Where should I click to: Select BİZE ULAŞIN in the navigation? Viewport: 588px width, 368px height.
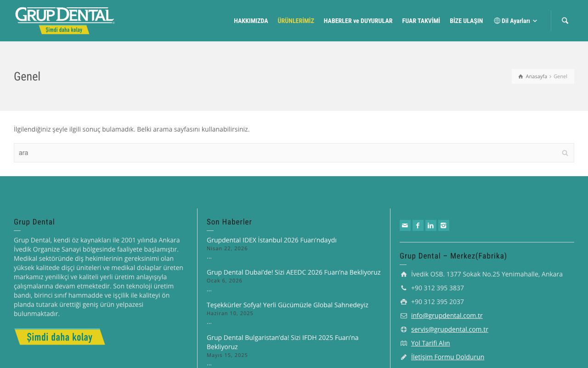[466, 21]
